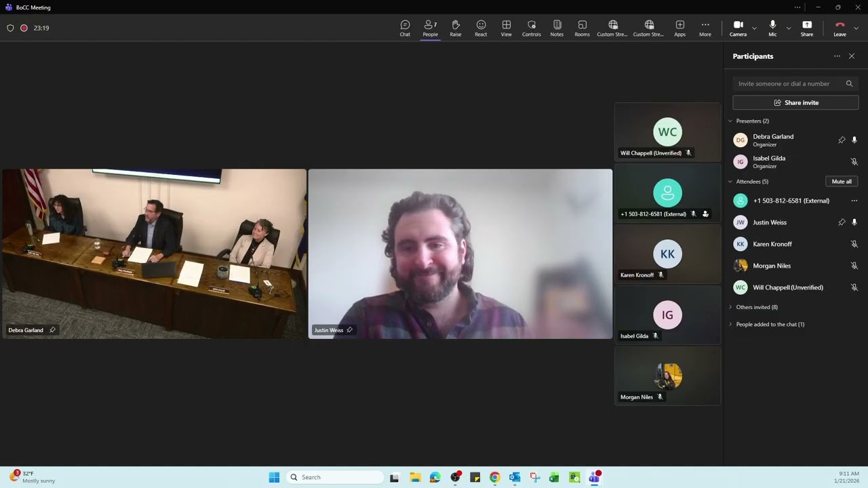Toggle Justin Weiss's pin in participants list
The height and width of the screenshot is (488, 868).
842,222
